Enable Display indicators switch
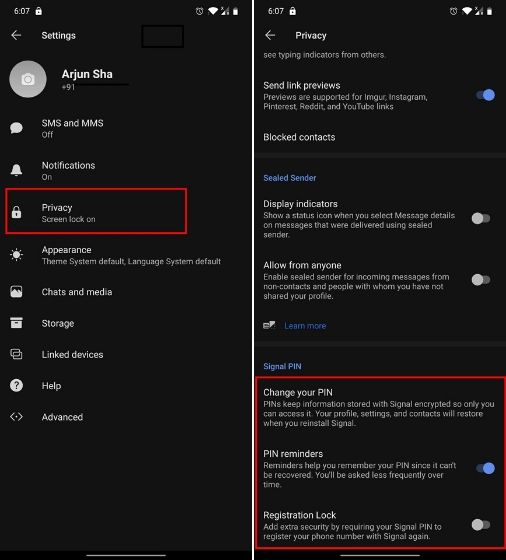 click(x=481, y=218)
